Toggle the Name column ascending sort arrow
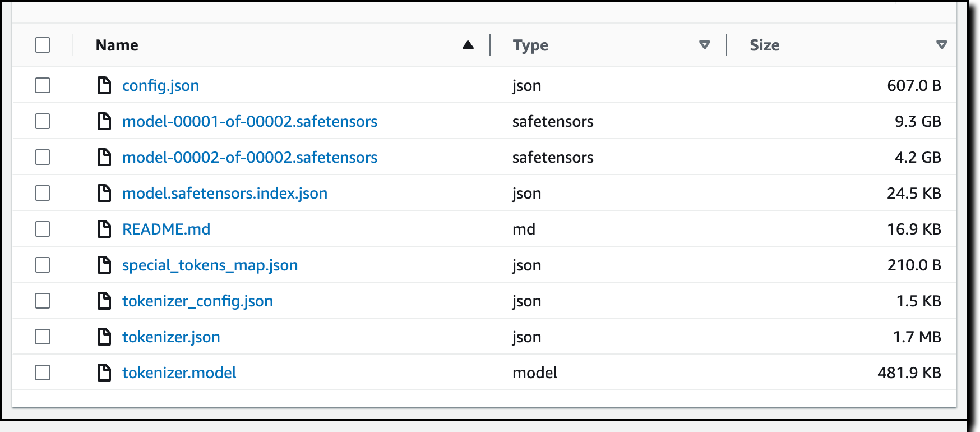The height and width of the screenshot is (432, 980). (x=468, y=45)
